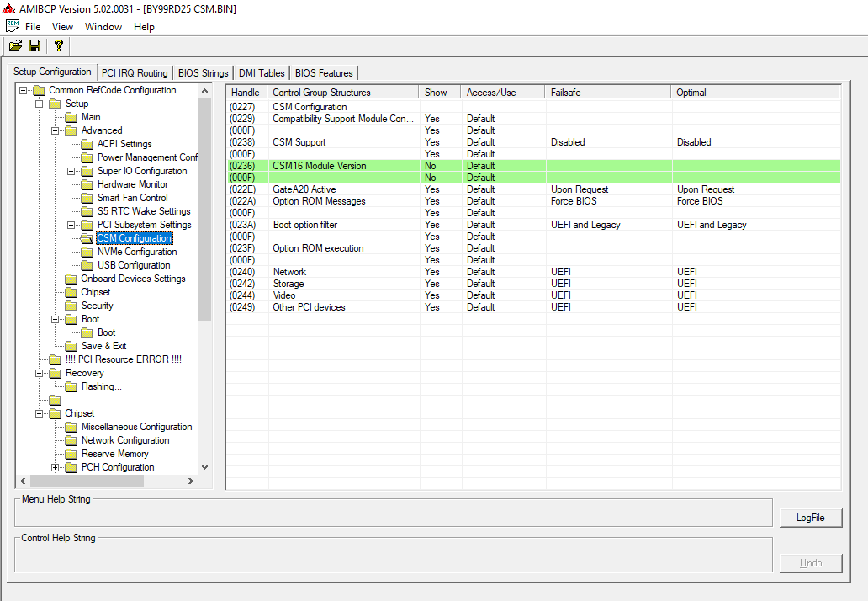This screenshot has width=868, height=601.
Task: Click folder icon of Security node
Action: [x=71, y=306]
